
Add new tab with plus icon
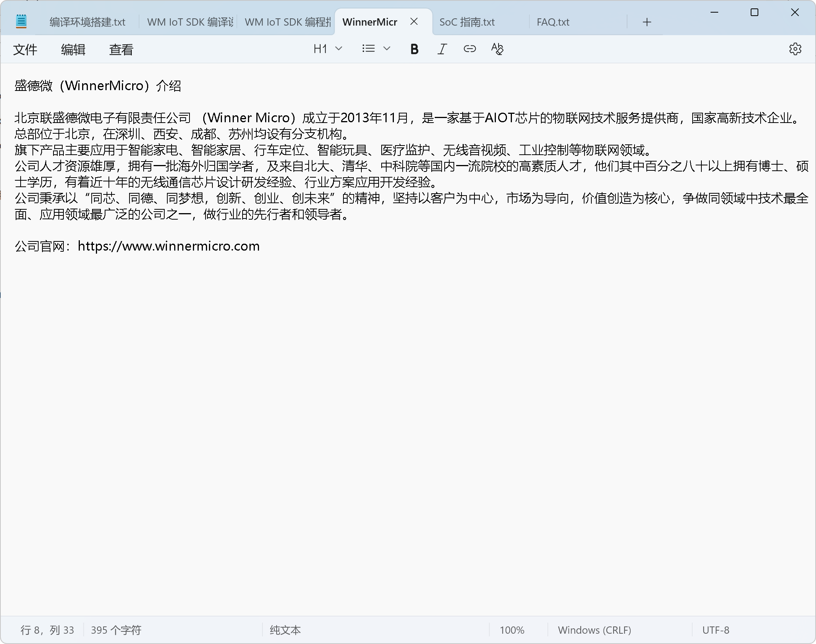point(647,22)
